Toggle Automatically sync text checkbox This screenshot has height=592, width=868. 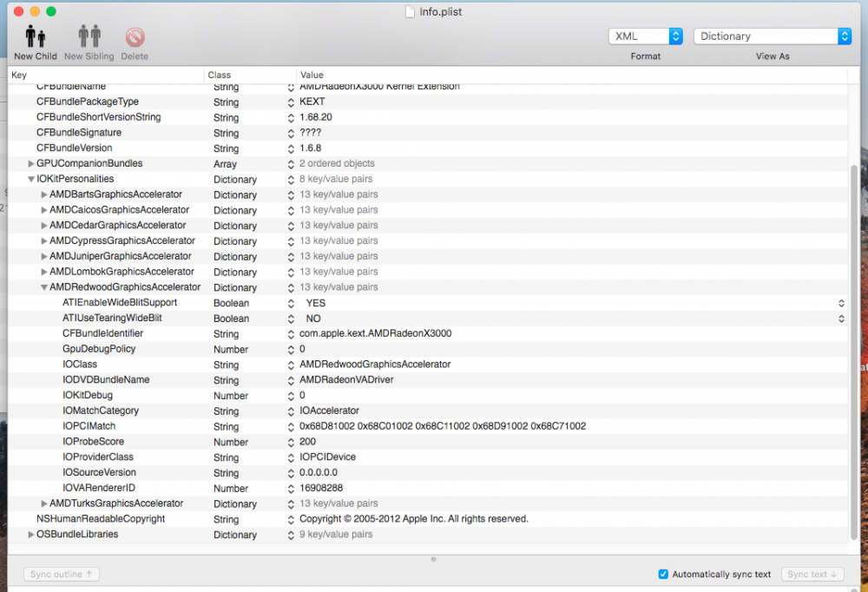663,575
